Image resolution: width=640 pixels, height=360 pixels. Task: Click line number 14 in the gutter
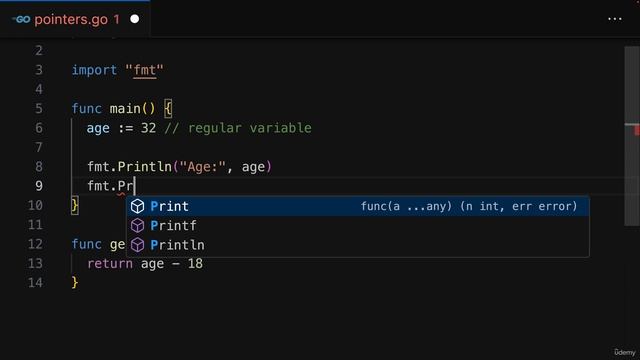pyautogui.click(x=35, y=282)
